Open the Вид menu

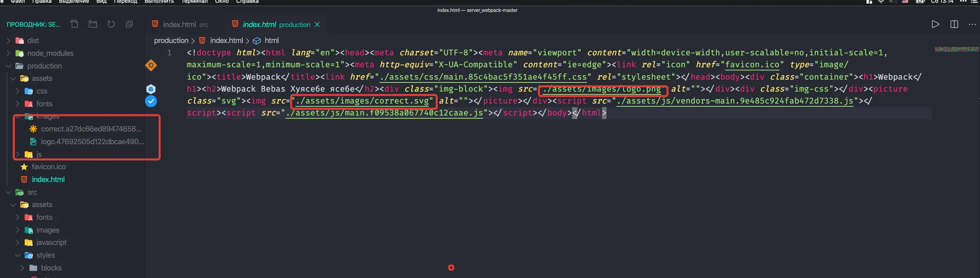click(102, 2)
